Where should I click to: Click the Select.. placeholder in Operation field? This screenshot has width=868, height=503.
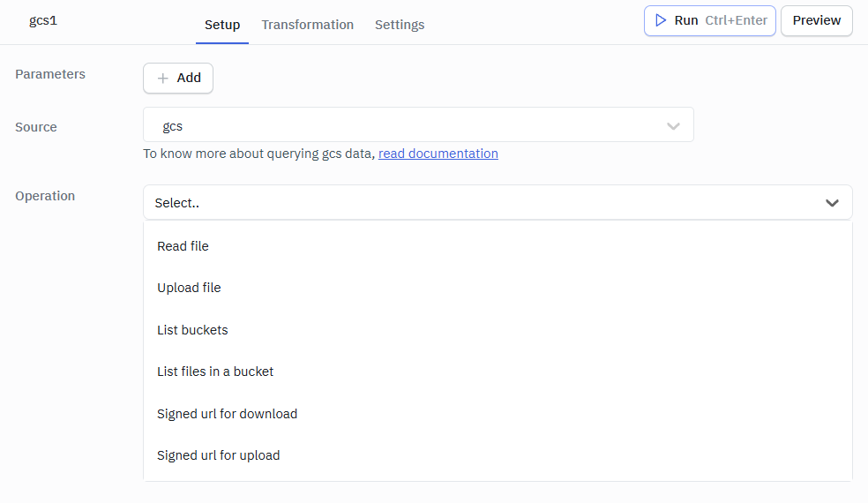[x=177, y=203]
